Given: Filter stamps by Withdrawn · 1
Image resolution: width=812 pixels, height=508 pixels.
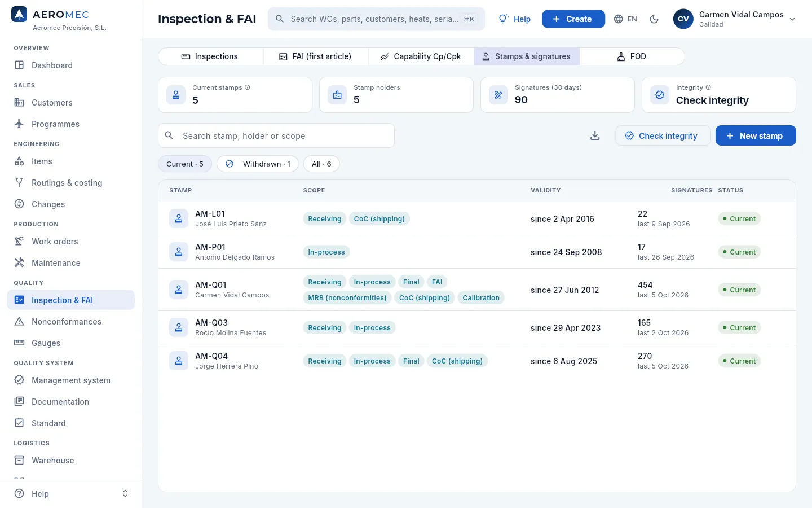Looking at the screenshot, I should (x=258, y=164).
